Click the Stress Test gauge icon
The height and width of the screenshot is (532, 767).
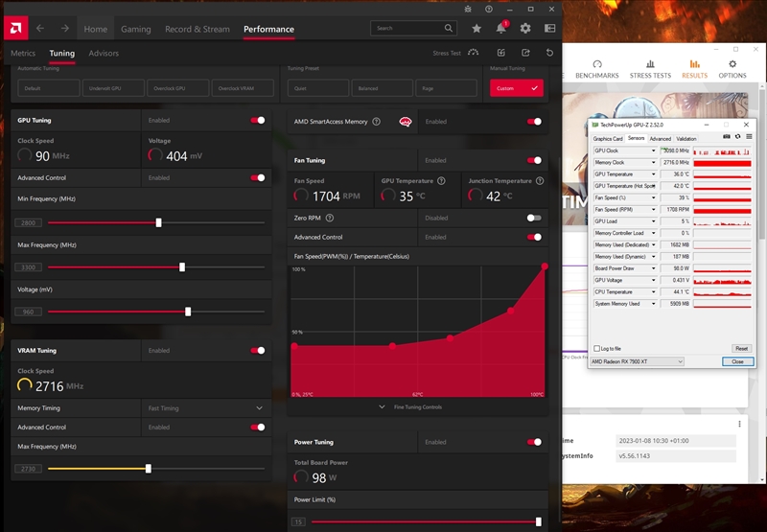point(473,53)
